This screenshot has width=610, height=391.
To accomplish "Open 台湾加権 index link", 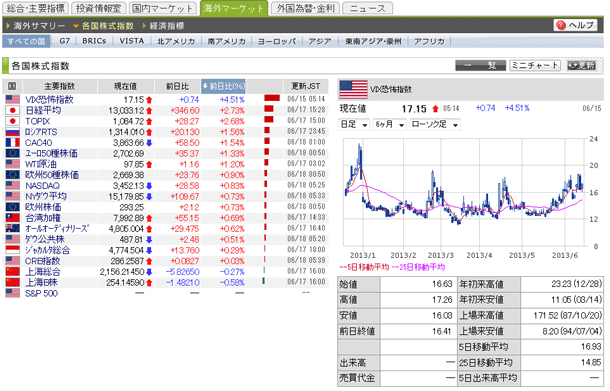I will (x=43, y=218).
